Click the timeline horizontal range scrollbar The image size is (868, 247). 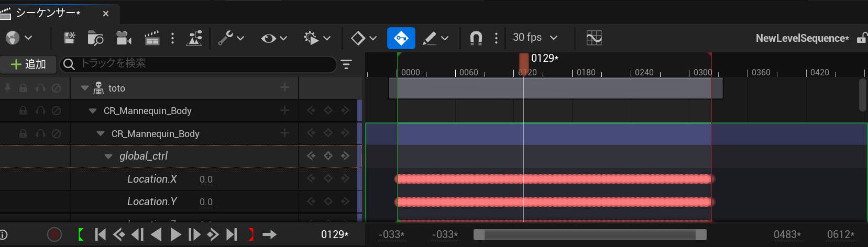[590, 235]
